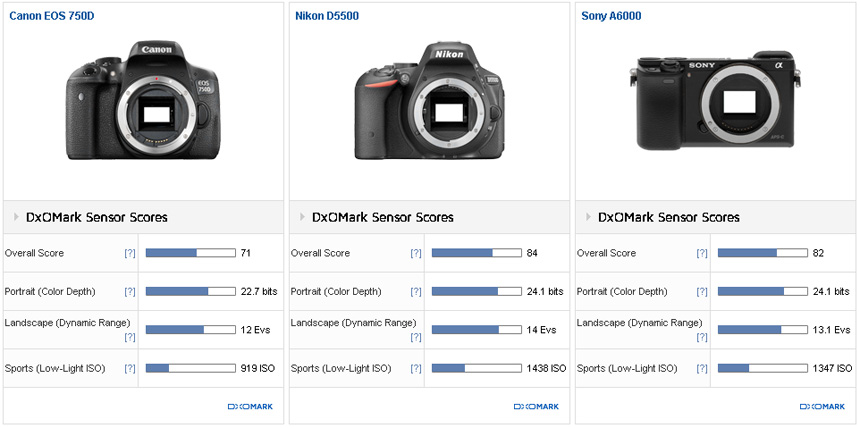Open Nikon Portrait Color Depth help [?]
This screenshot has height=428, width=860.
tap(416, 292)
